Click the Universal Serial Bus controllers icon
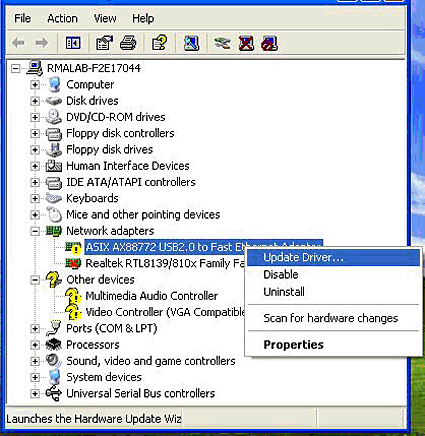This screenshot has height=436, width=425. (x=54, y=393)
